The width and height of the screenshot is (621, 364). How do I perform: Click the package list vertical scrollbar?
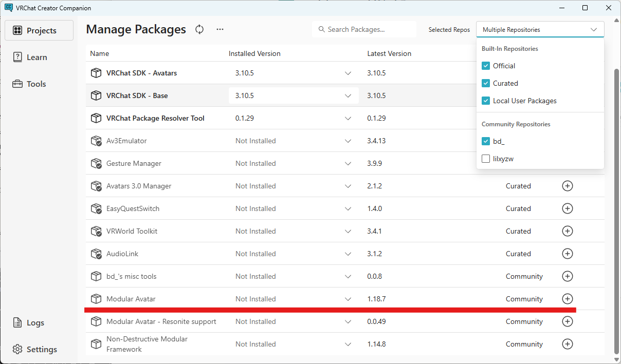click(616, 210)
